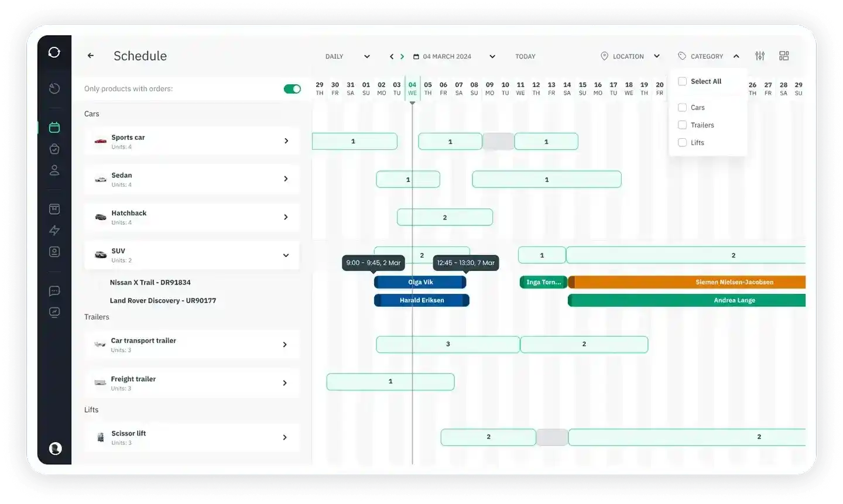Open the lightning bolt sidebar icon
Image resolution: width=843 pixels, height=504 pixels.
54,230
